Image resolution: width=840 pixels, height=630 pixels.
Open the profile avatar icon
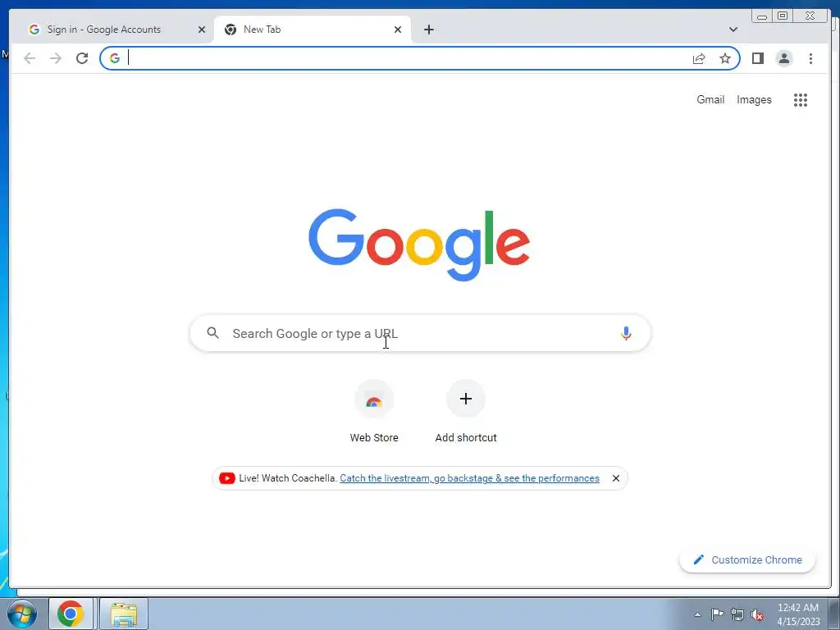click(783, 58)
